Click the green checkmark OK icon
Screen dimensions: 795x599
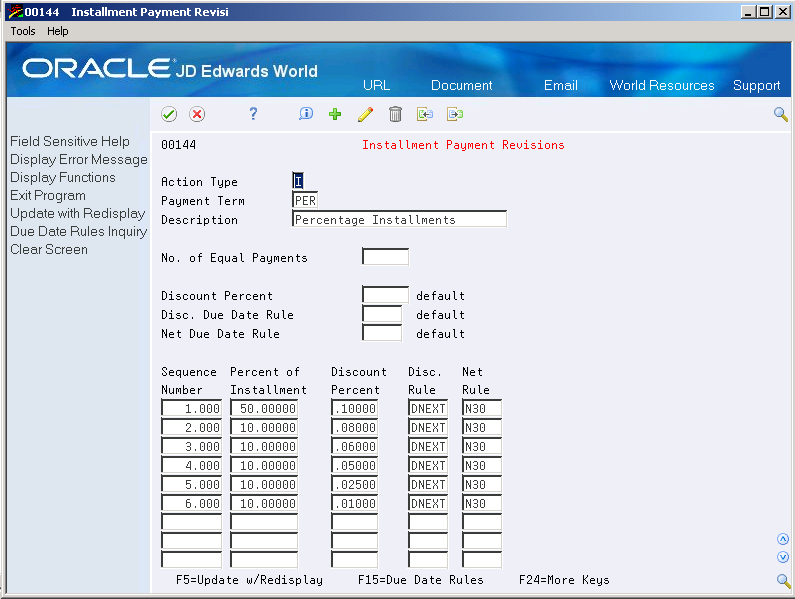pyautogui.click(x=169, y=114)
